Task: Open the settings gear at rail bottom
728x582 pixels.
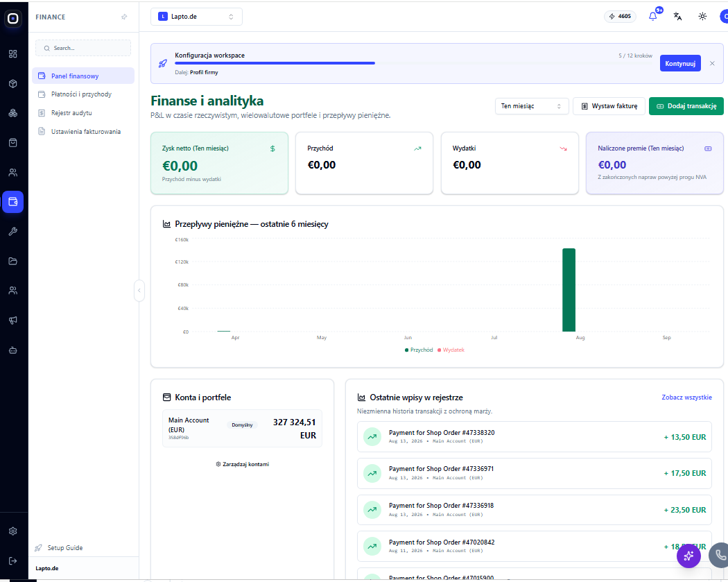Action: [x=13, y=531]
